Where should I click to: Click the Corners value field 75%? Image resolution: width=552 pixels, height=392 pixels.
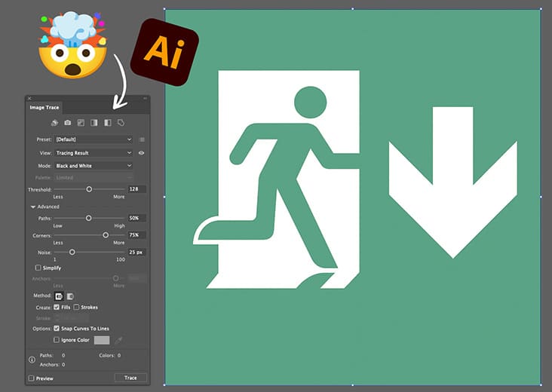tap(137, 235)
